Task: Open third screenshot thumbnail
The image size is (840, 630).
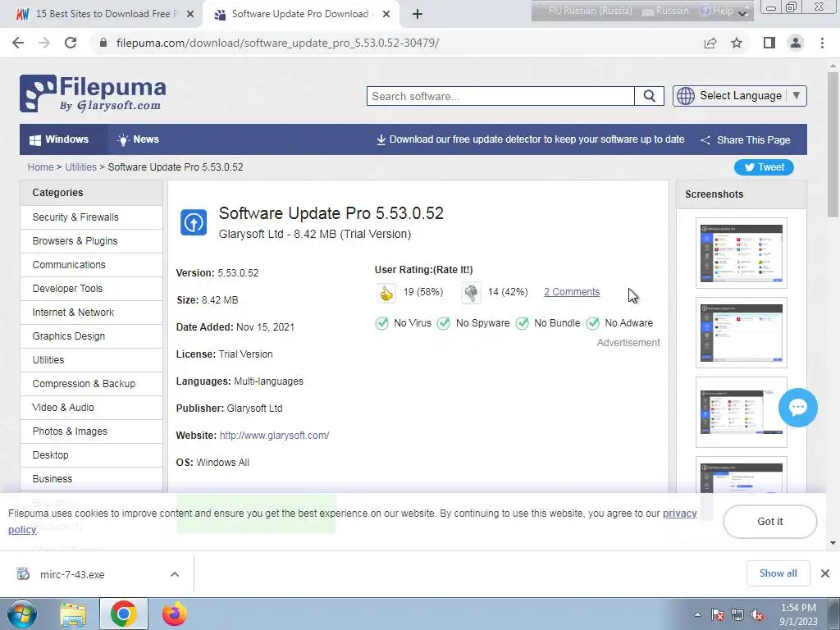Action: (x=741, y=412)
